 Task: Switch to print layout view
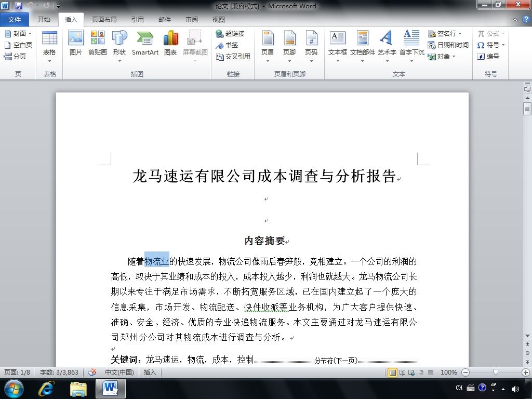393,373
